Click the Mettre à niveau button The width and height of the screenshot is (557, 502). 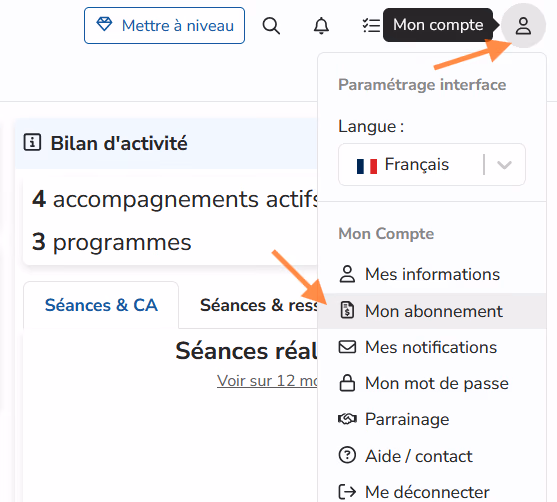pyautogui.click(x=164, y=26)
